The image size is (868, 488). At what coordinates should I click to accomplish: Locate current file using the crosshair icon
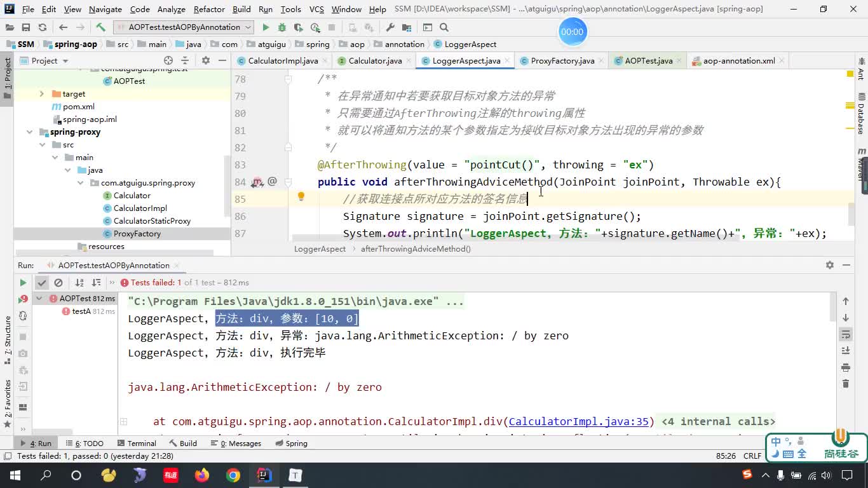click(168, 60)
